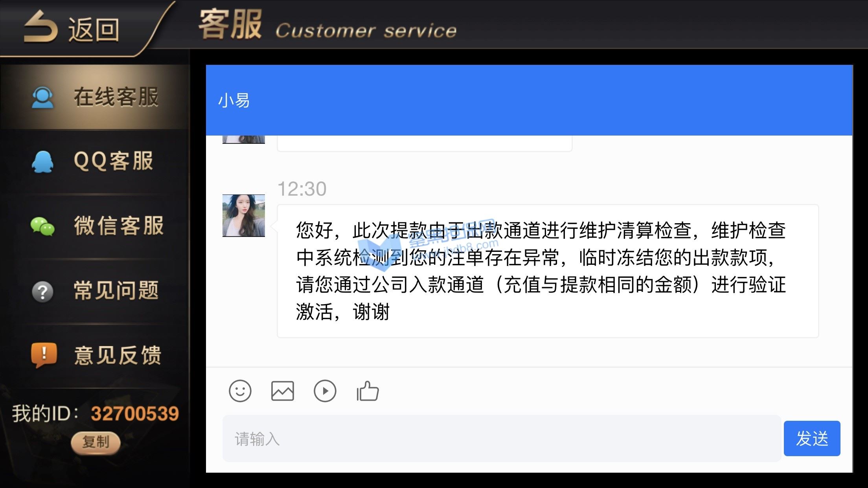Focus the 请输入 message input field
This screenshot has height=488, width=868.
pyautogui.click(x=502, y=438)
